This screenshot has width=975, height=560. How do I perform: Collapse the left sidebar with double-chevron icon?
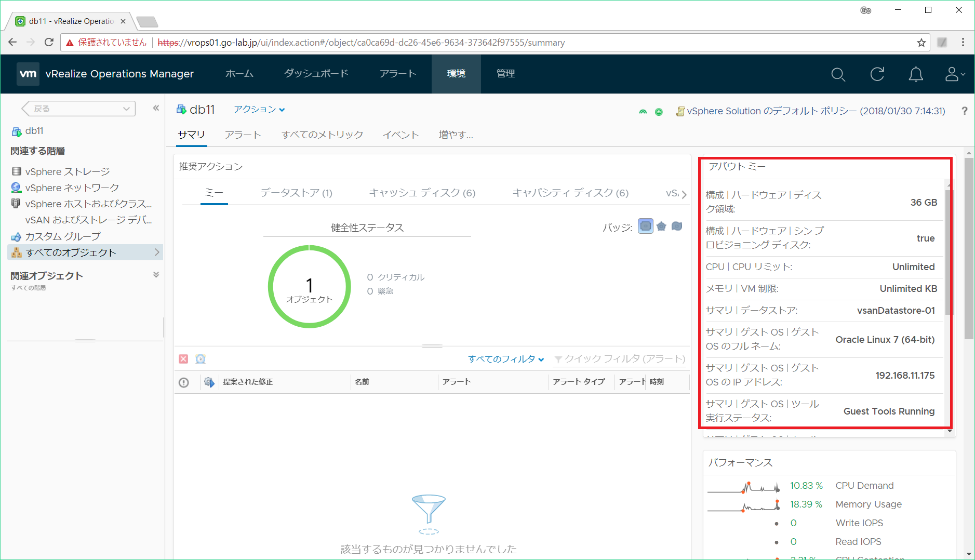[156, 108]
